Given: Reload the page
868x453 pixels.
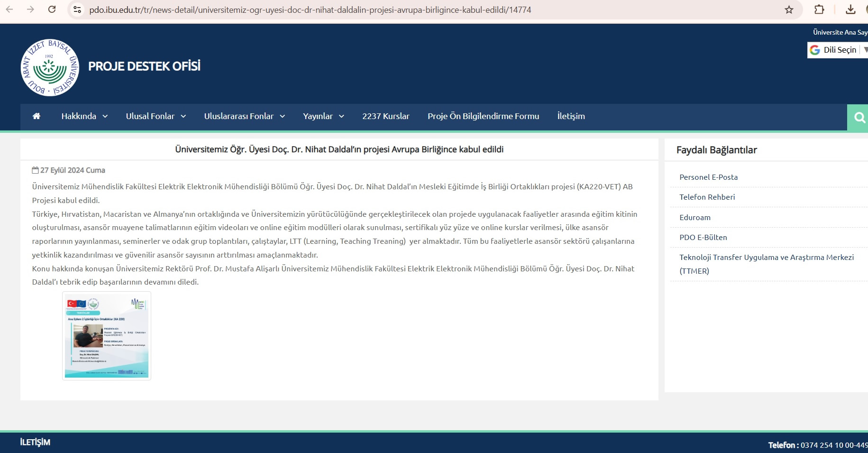Looking at the screenshot, I should 52,9.
